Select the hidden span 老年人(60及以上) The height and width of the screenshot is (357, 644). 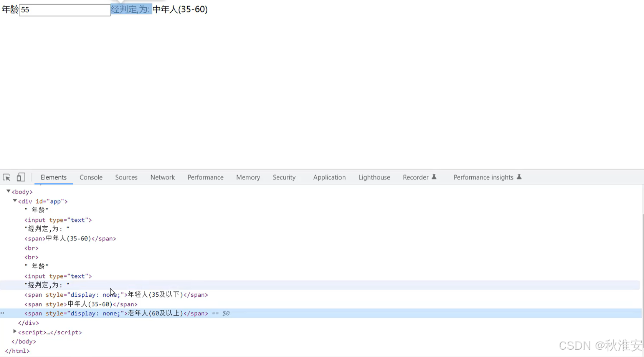(x=116, y=313)
